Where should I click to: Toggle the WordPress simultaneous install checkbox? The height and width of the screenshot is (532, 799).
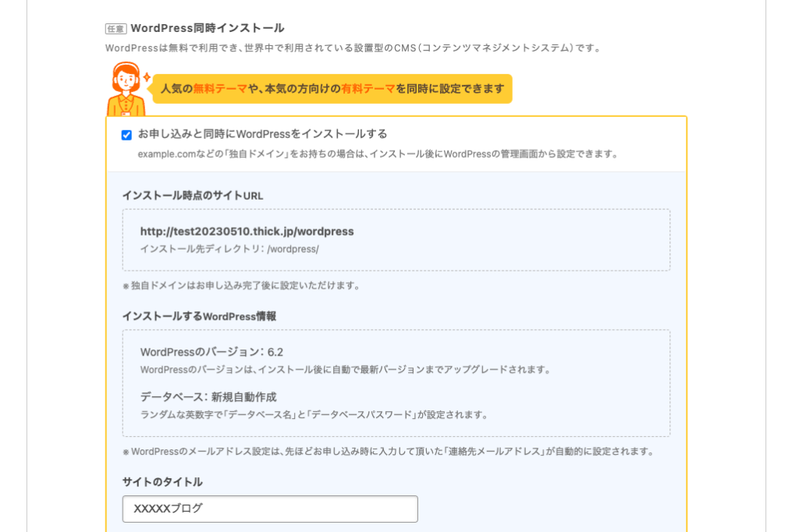pos(126,135)
